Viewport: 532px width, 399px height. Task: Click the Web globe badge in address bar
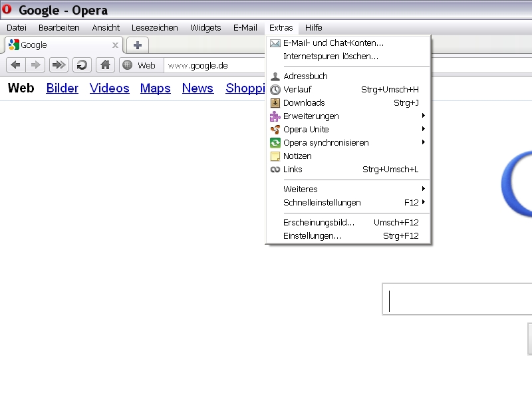(142, 65)
